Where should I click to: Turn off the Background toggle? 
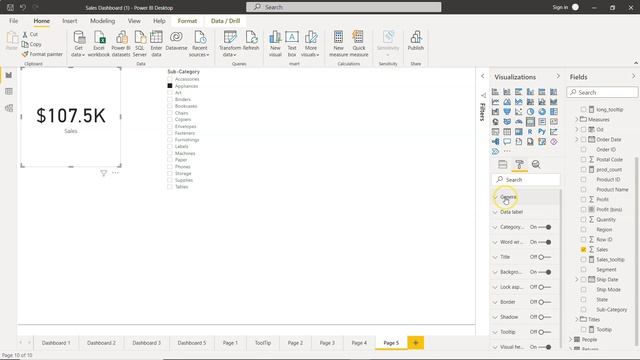(x=544, y=272)
